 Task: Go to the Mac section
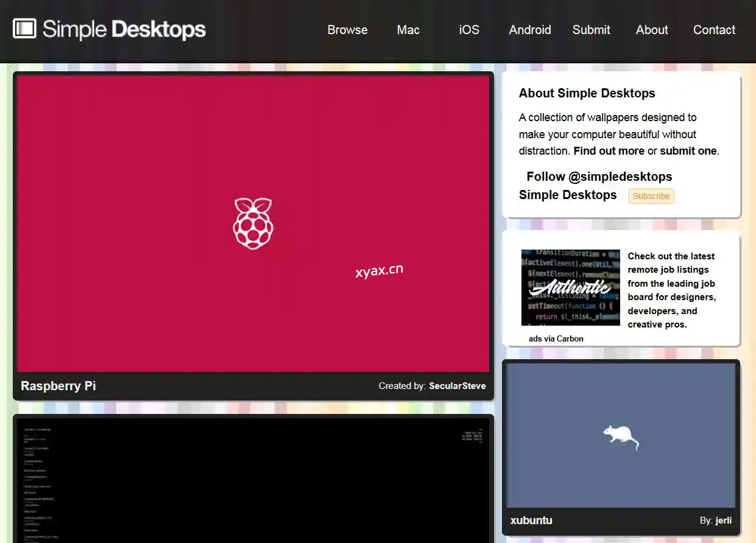pyautogui.click(x=408, y=30)
